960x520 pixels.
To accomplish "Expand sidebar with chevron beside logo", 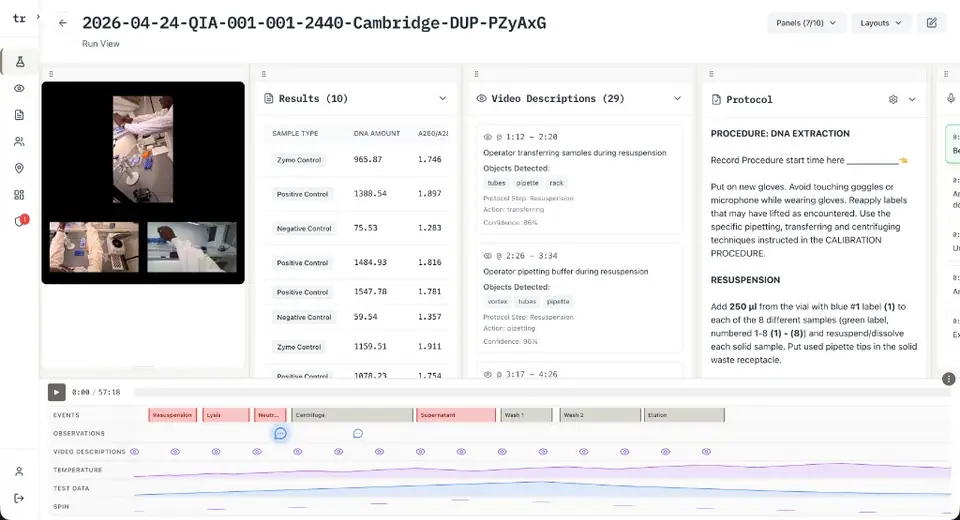I will click(x=38, y=17).
